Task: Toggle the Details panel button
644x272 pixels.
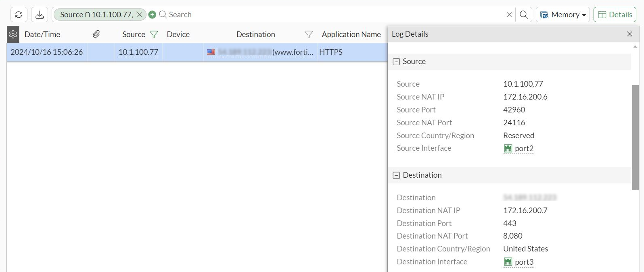Action: [x=615, y=15]
